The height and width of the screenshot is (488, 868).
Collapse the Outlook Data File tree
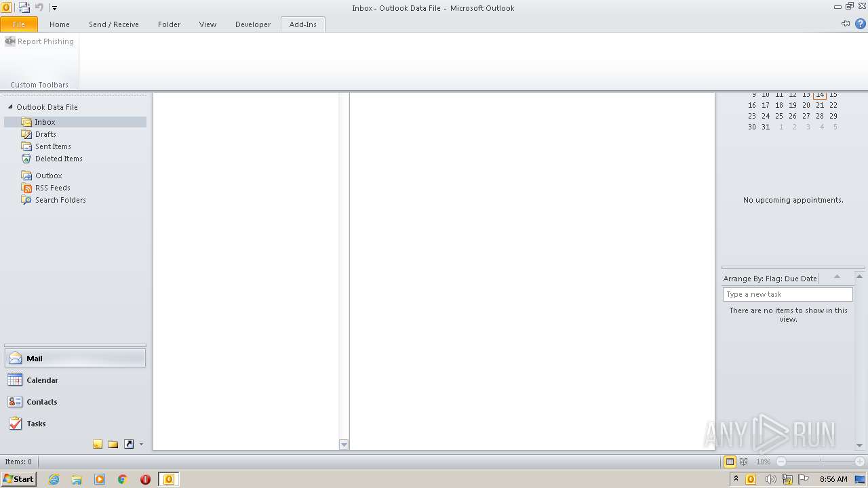(10, 107)
